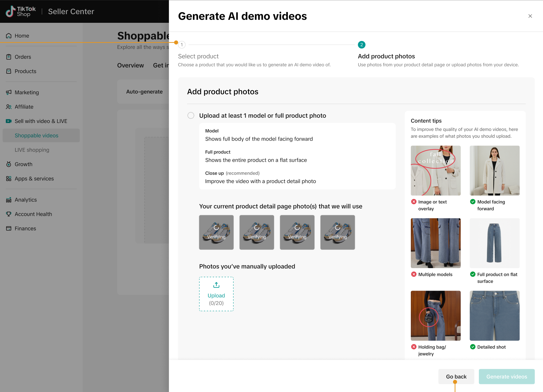Click the Home icon in sidebar
The width and height of the screenshot is (543, 392).
(x=9, y=36)
